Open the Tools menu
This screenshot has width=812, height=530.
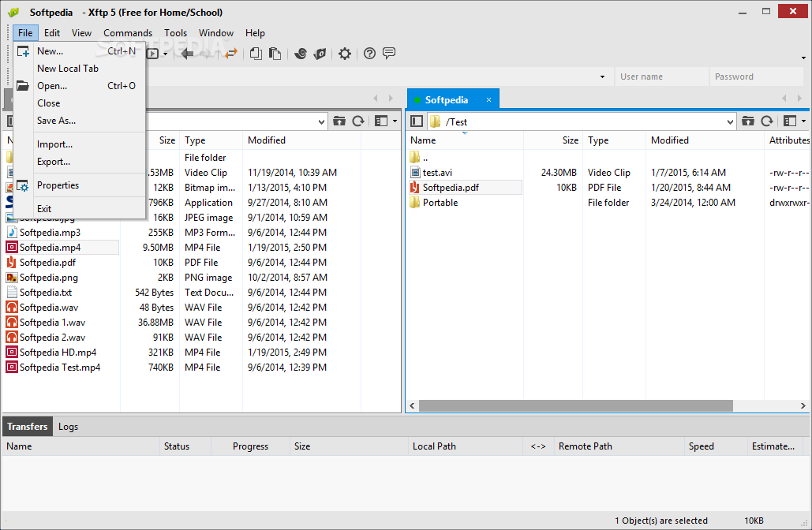click(175, 32)
